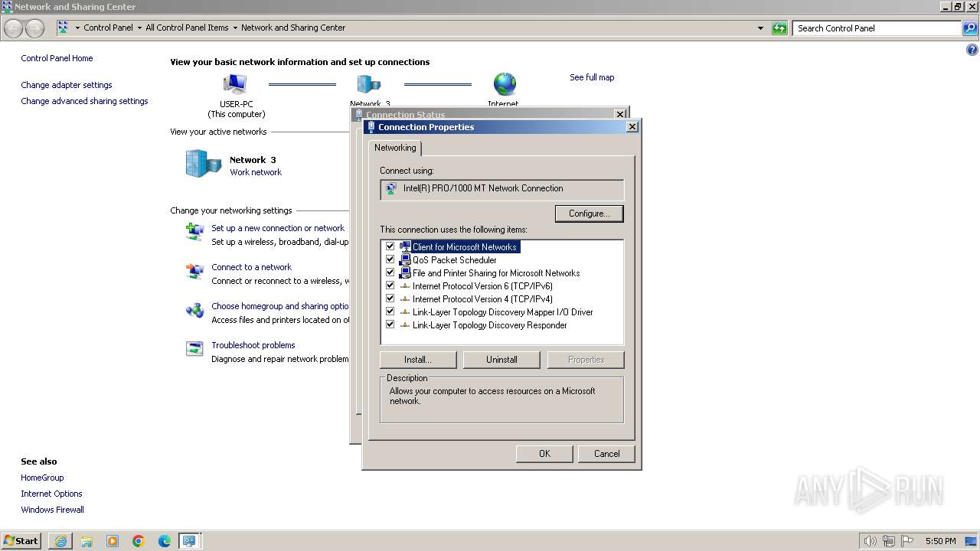Click the taskbar clock showing 5:50 PM
This screenshot has width=980, height=551.
point(940,541)
